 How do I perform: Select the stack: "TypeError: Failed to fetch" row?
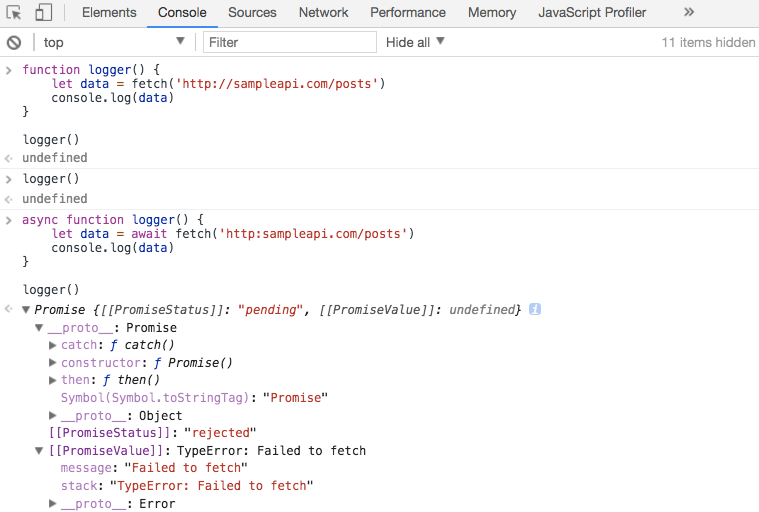click(187, 486)
